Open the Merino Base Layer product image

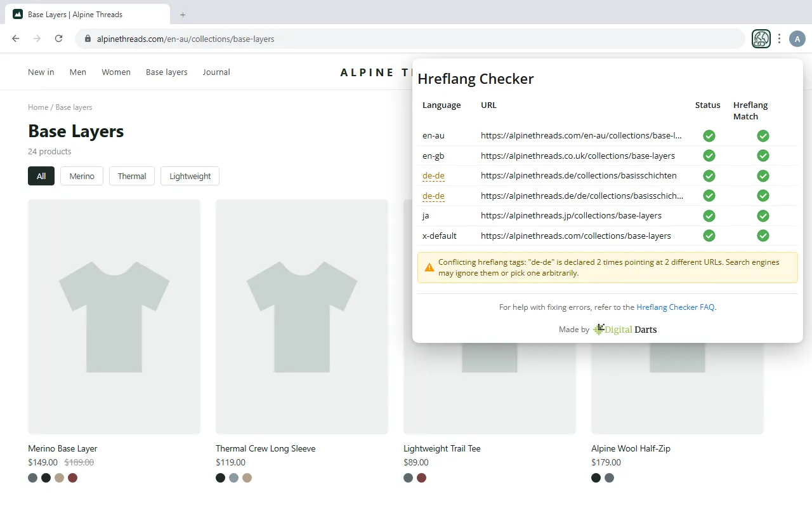coord(114,317)
